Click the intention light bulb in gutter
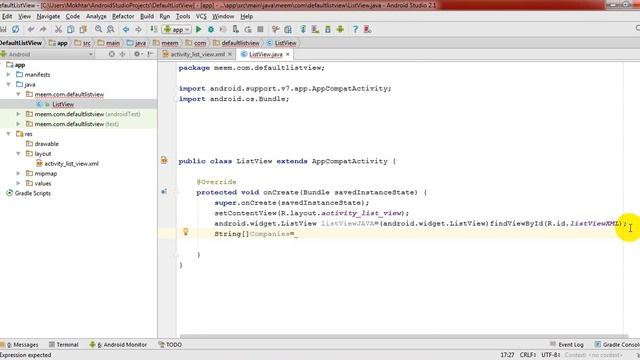Screen dimensions: 640x360 point(186,232)
